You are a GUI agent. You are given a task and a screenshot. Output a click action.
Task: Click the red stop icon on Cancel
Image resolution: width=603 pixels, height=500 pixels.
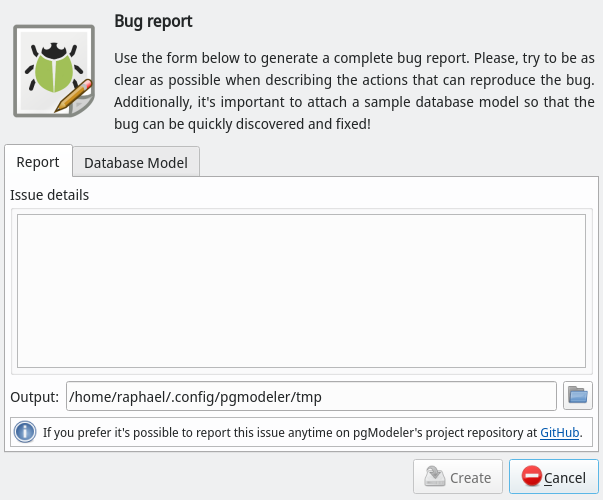[531, 476]
